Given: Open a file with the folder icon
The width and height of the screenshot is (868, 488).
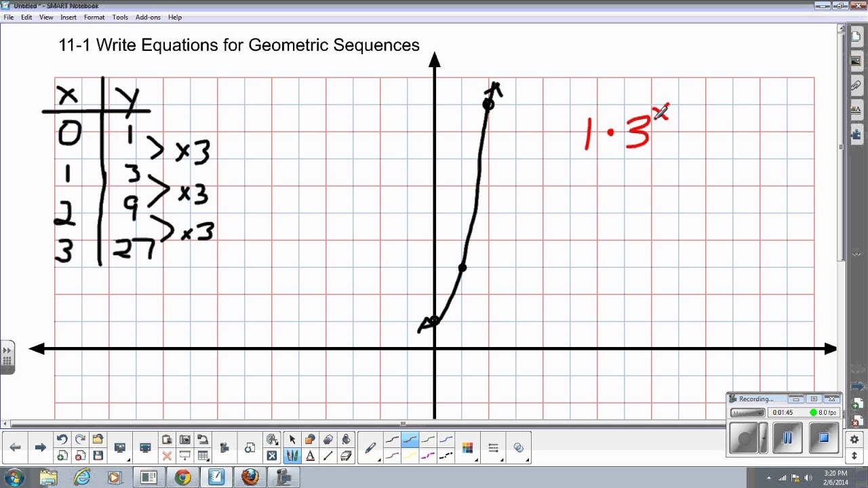Looking at the screenshot, I should 98,439.
